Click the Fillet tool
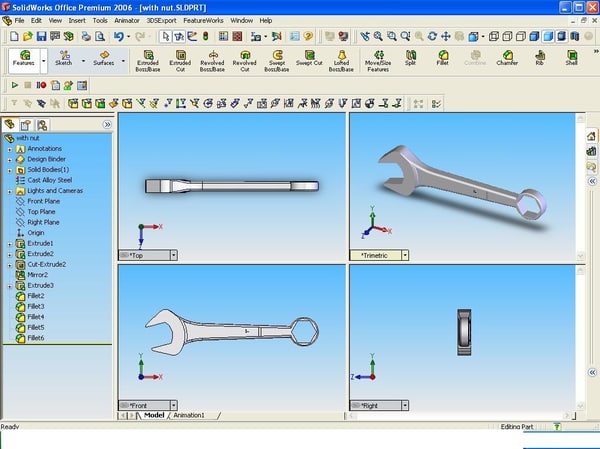Viewport: 600px width, 449px height. click(442, 58)
